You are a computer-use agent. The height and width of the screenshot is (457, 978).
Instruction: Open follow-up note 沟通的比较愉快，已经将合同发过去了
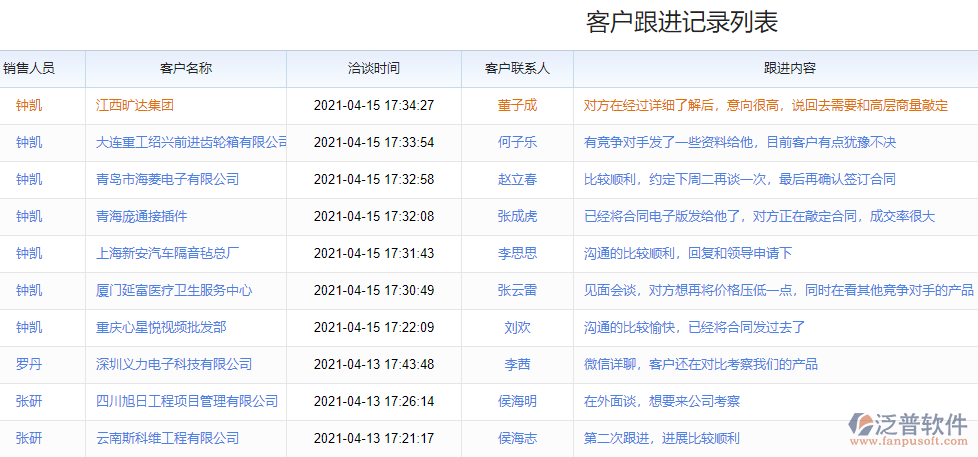[694, 327]
